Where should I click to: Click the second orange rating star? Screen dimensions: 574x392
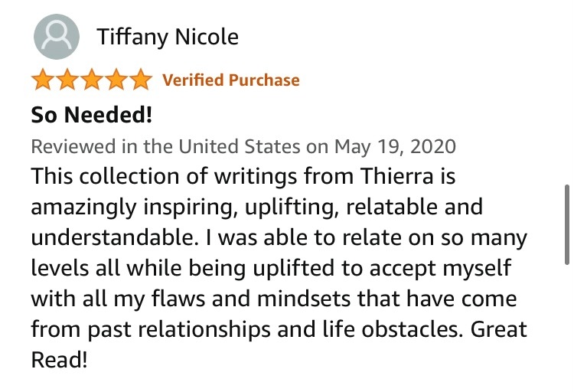pyautogui.click(x=67, y=80)
